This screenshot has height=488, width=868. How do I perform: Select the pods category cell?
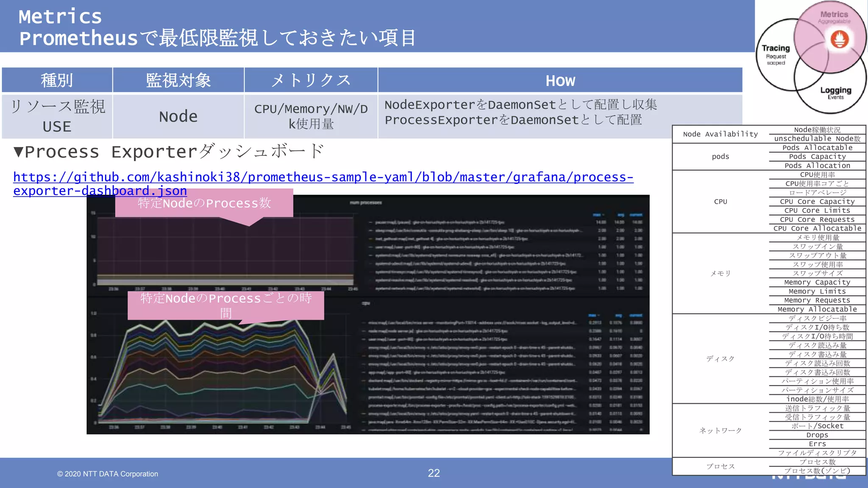(721, 157)
